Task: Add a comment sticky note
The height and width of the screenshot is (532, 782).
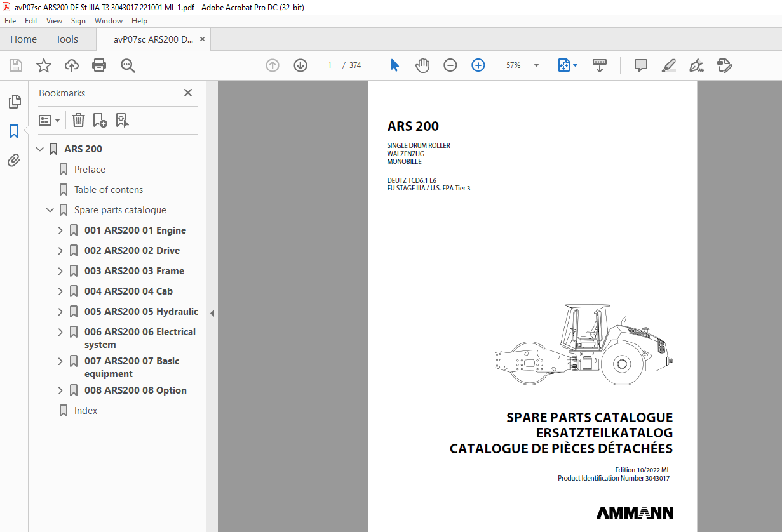Action: [641, 65]
